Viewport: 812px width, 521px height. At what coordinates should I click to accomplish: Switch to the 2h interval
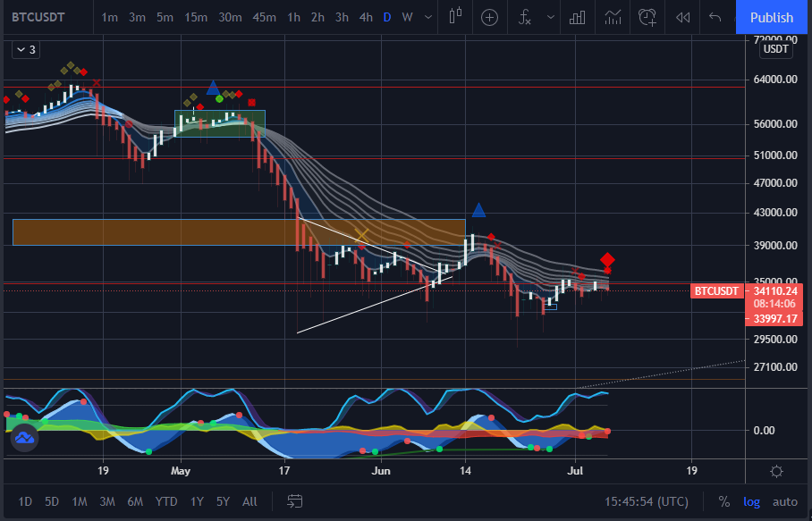point(317,17)
